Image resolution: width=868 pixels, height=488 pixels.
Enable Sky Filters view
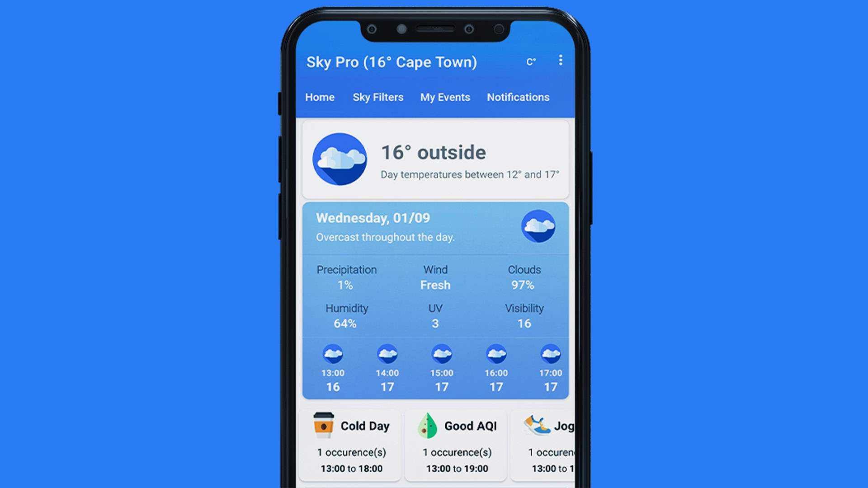tap(377, 97)
